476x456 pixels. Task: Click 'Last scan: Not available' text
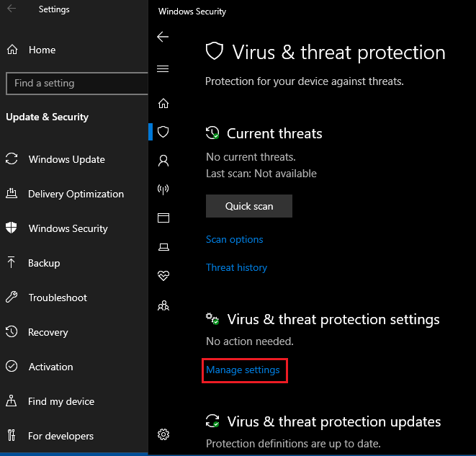pos(261,174)
